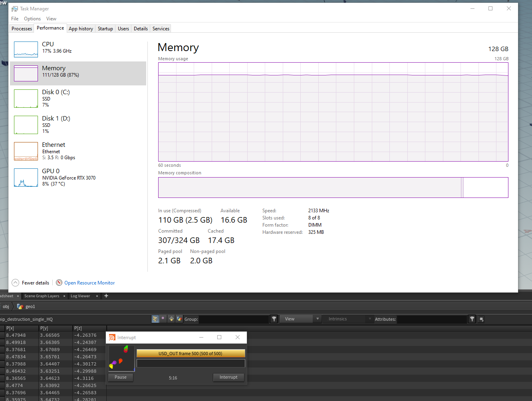This screenshot has width=532, height=401.
Task: Close the Log Viewer tab
Action: pyautogui.click(x=97, y=296)
